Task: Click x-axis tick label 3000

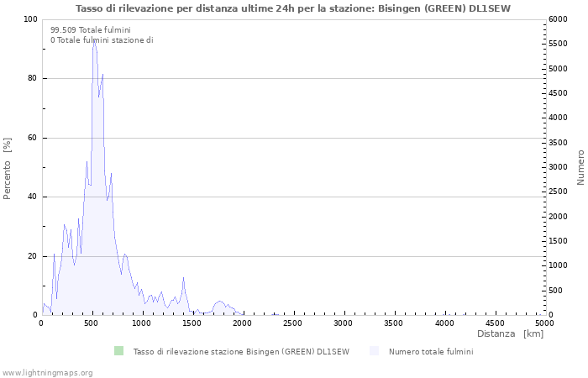Action: [343, 323]
